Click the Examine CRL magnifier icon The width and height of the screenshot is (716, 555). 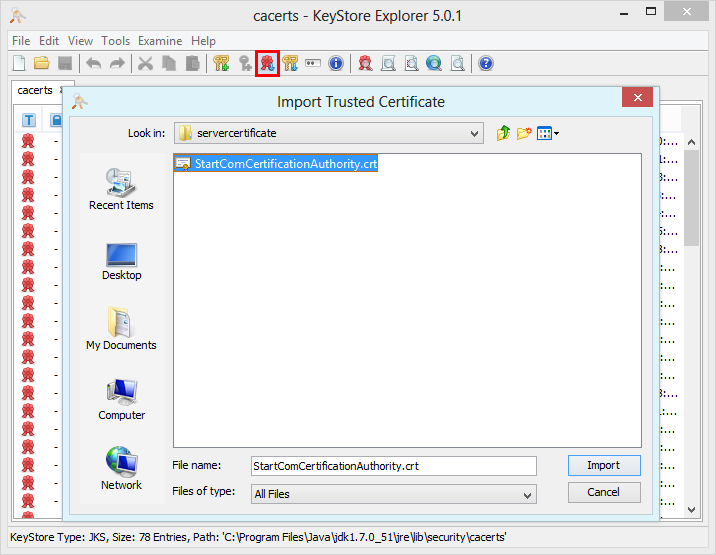click(x=411, y=63)
